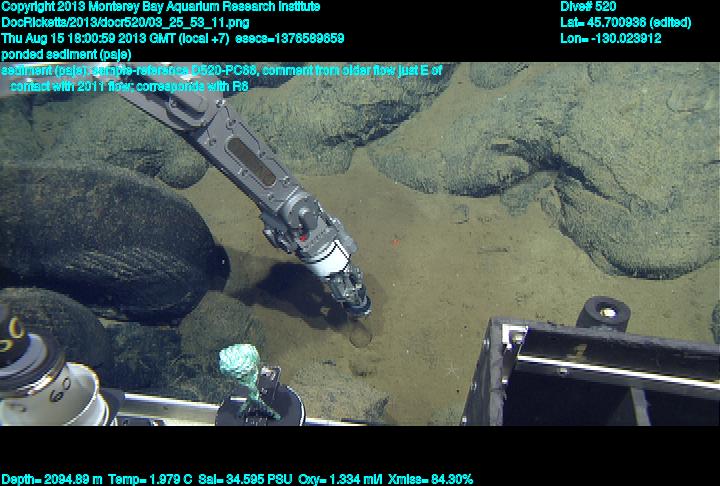Click the Dive# 520 label
720x486 pixels.
coord(589,6)
